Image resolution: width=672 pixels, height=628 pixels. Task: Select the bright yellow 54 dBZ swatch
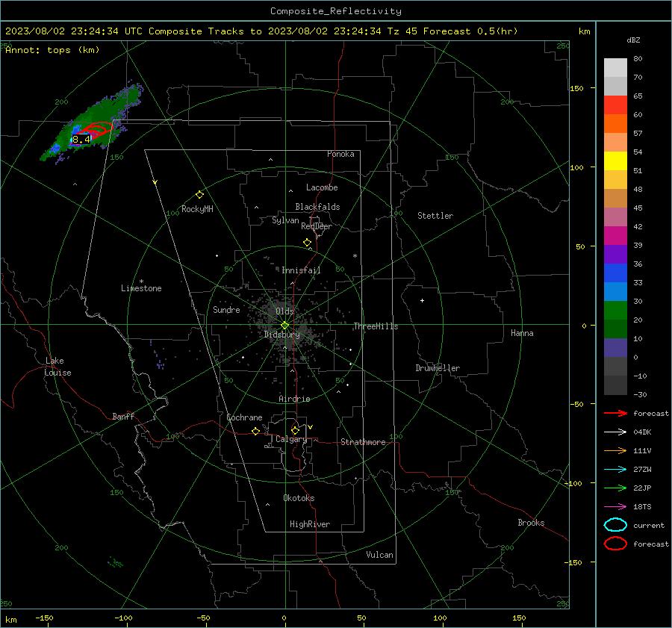pyautogui.click(x=615, y=161)
